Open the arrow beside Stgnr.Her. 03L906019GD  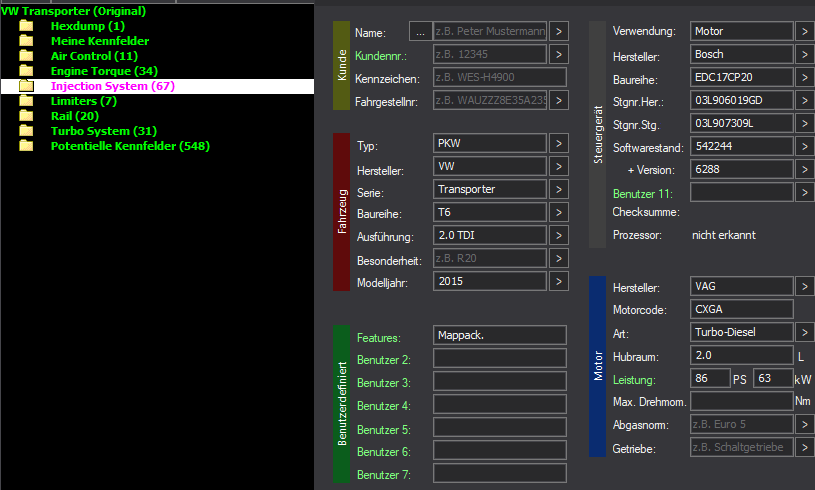(805, 100)
